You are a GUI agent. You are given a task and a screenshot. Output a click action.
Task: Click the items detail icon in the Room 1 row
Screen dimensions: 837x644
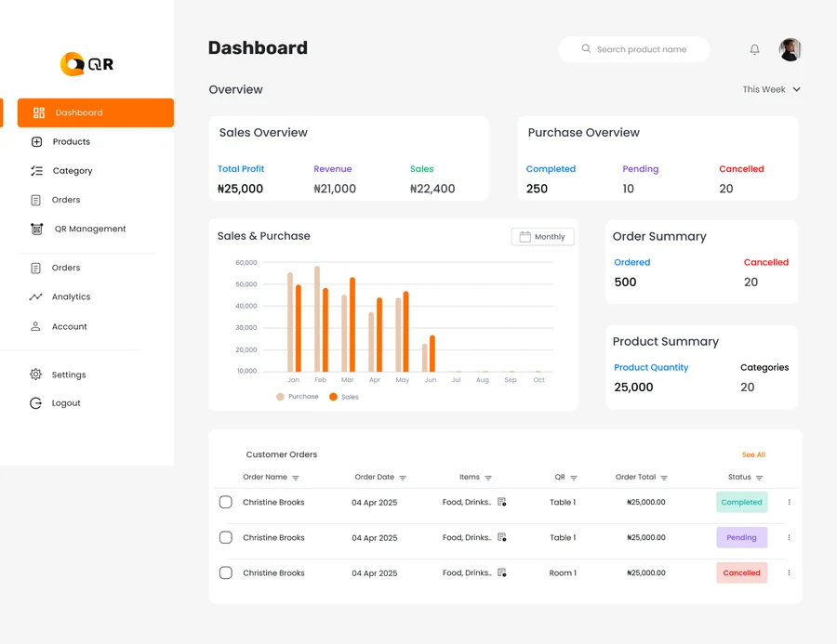pyautogui.click(x=502, y=572)
